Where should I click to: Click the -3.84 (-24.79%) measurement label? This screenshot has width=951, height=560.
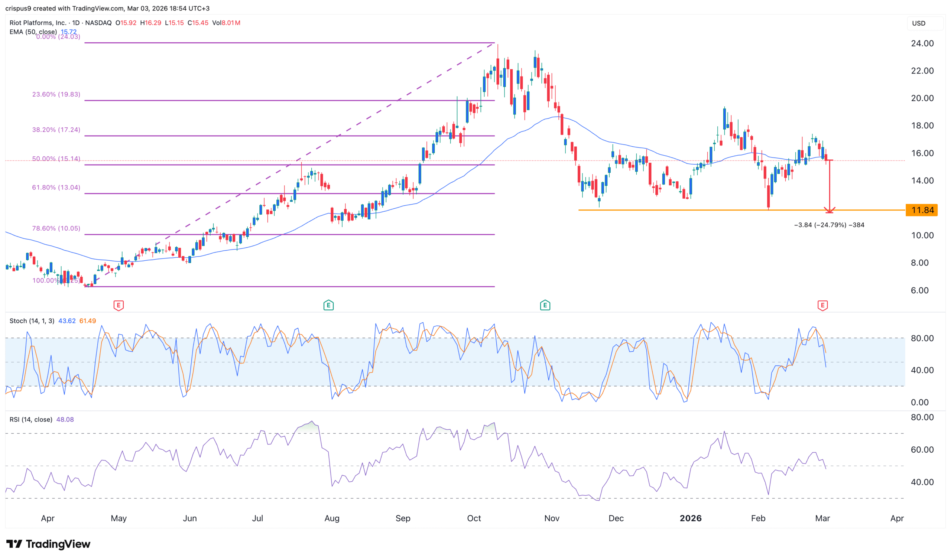pyautogui.click(x=829, y=225)
